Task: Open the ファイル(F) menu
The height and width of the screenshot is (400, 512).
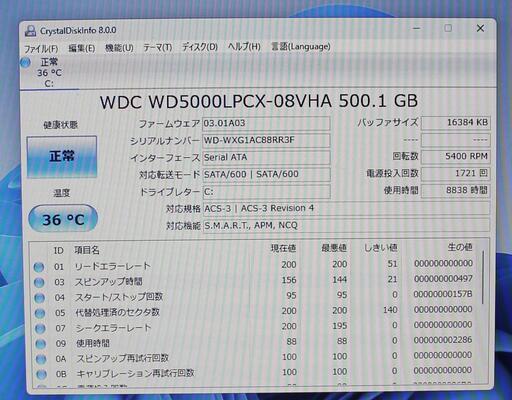Action: [x=41, y=49]
